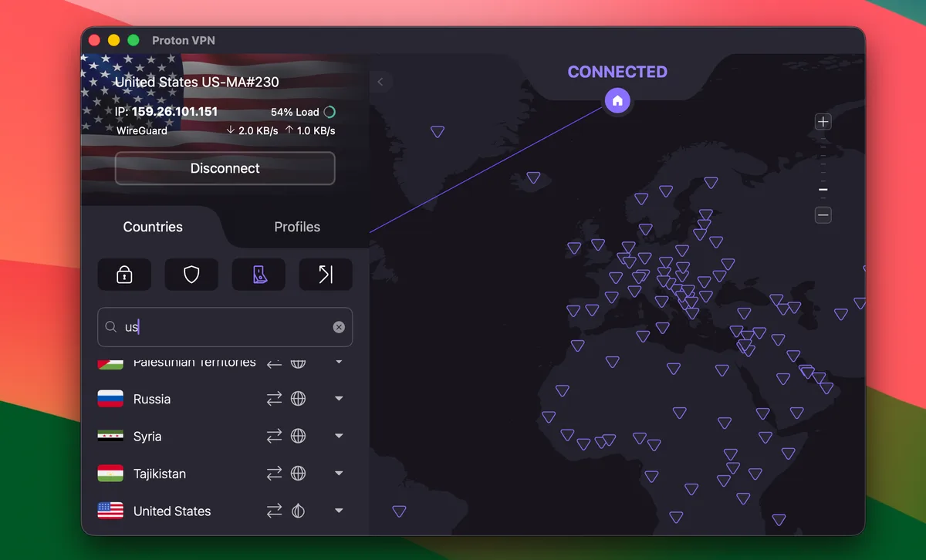Expand the Russia server list arrow
This screenshot has height=560, width=926.
339,399
